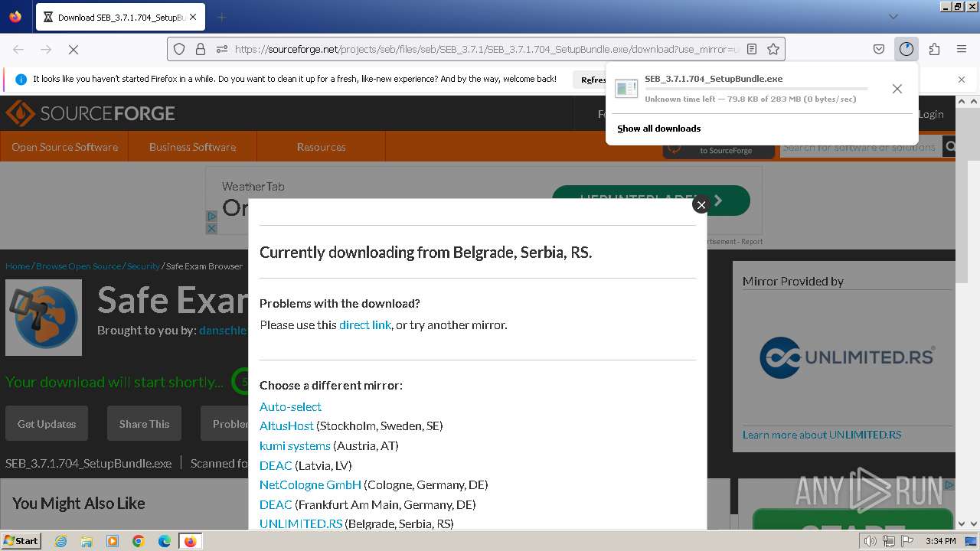Go forward to next page
The width and height of the screenshot is (980, 551).
coord(46,49)
